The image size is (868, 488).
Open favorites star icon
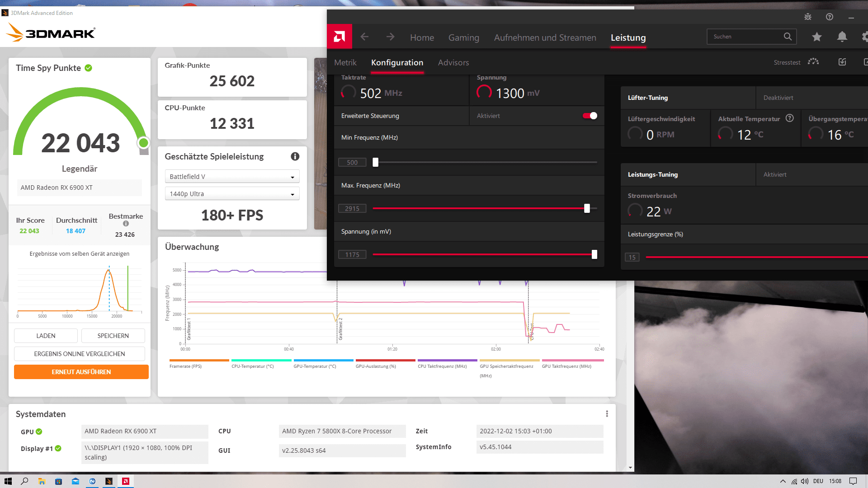click(x=816, y=37)
